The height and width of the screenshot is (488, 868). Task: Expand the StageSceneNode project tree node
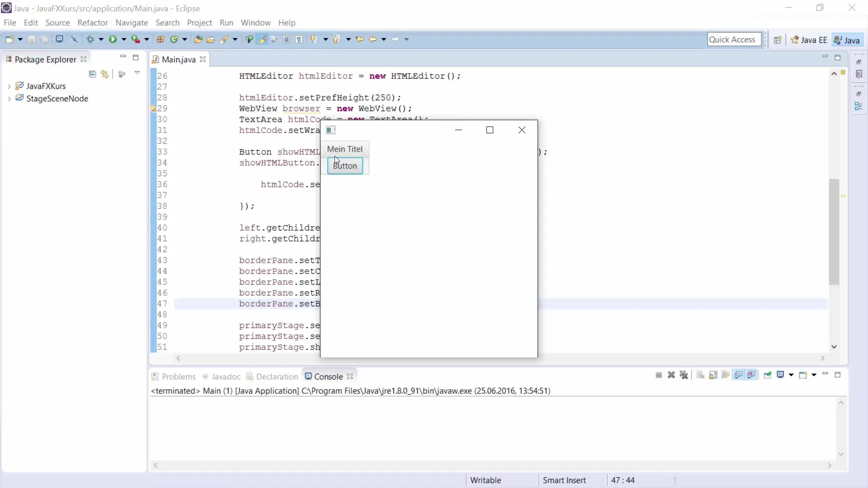point(9,99)
